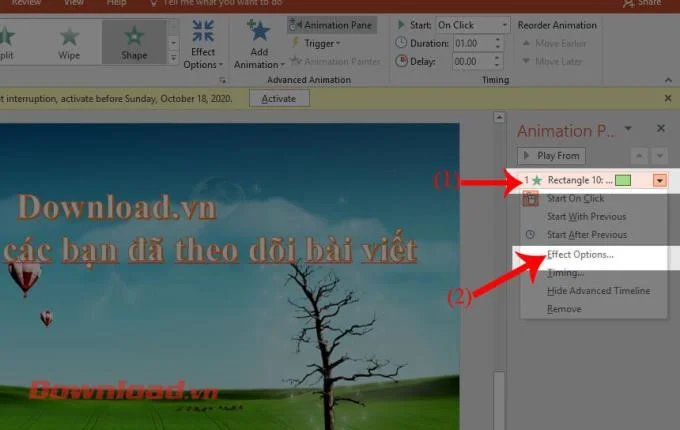Viewport: 680px width, 430px height.
Task: Click Move Later reorder button
Action: click(x=552, y=62)
